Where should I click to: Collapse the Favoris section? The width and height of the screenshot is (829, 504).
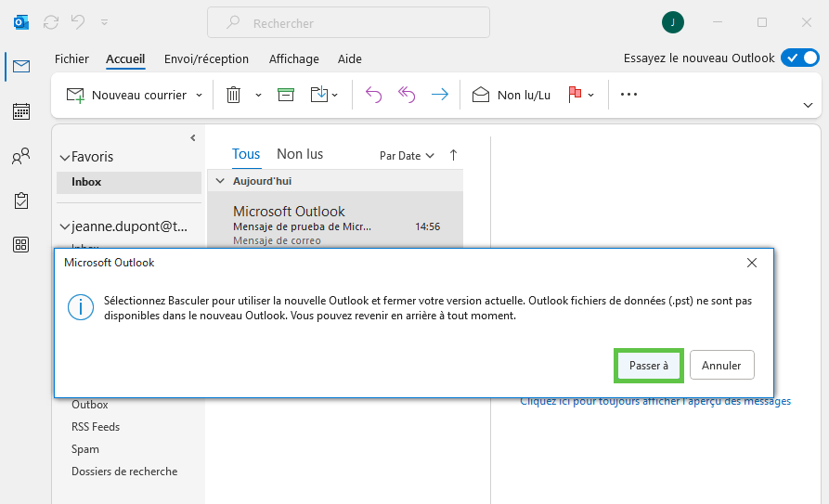point(64,158)
